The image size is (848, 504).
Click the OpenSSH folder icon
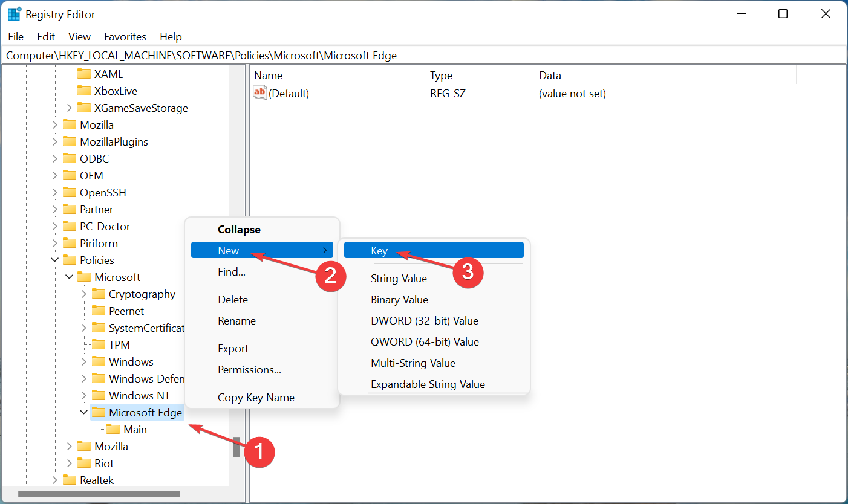(70, 193)
